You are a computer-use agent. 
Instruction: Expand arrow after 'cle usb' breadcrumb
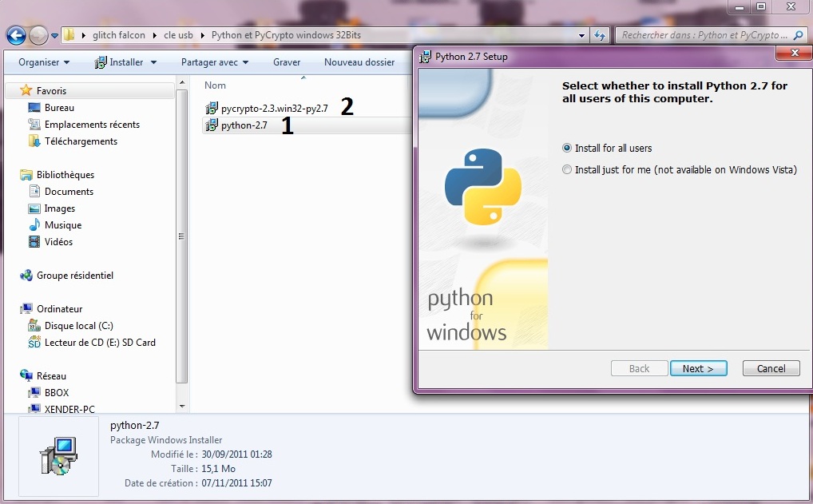coord(202,35)
